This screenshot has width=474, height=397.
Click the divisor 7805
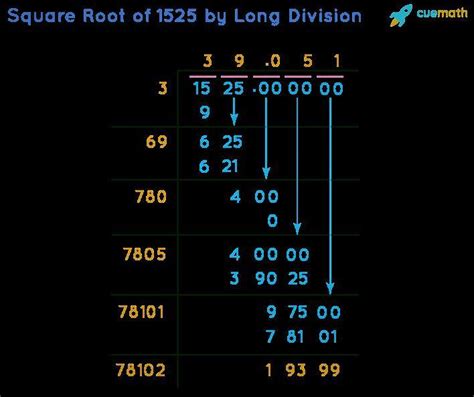click(144, 254)
